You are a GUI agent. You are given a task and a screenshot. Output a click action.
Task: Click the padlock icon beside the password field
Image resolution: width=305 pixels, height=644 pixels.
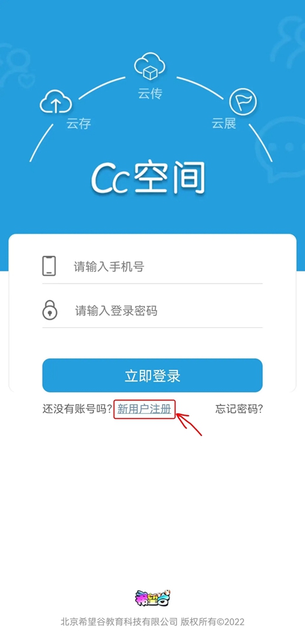[x=50, y=310]
